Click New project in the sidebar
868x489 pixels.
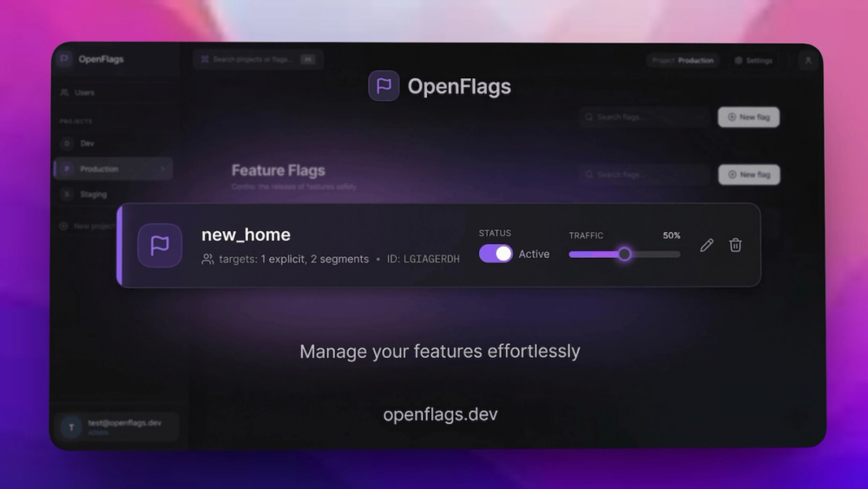[89, 226]
